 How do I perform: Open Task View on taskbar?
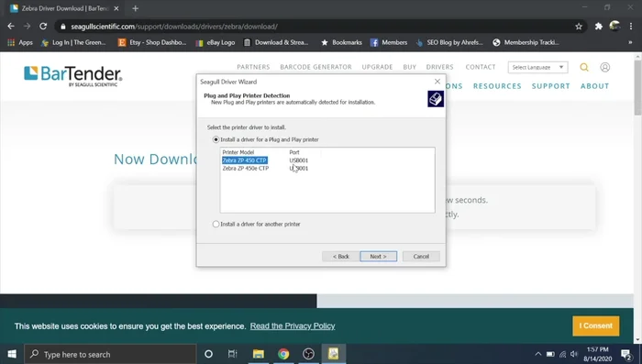(232, 354)
